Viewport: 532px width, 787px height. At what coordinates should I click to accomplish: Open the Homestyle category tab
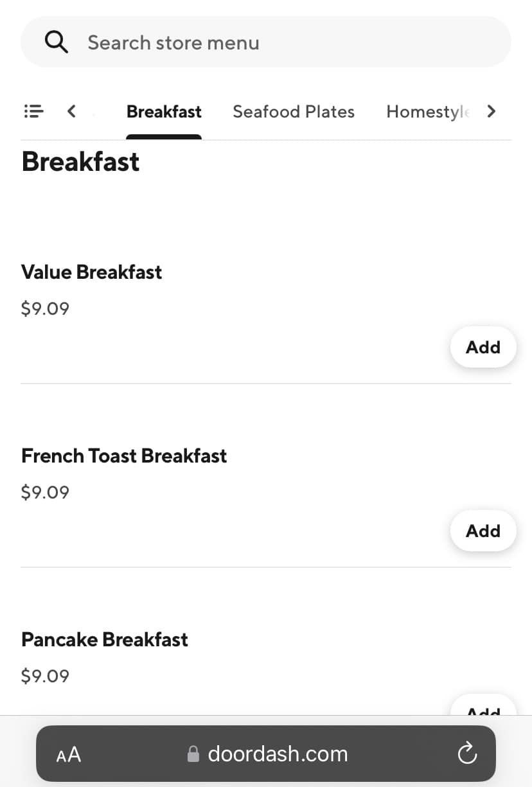click(x=427, y=112)
